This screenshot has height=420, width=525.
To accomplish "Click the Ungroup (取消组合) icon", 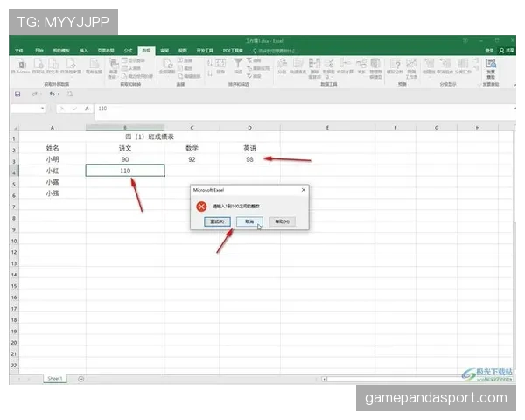I will [x=445, y=66].
